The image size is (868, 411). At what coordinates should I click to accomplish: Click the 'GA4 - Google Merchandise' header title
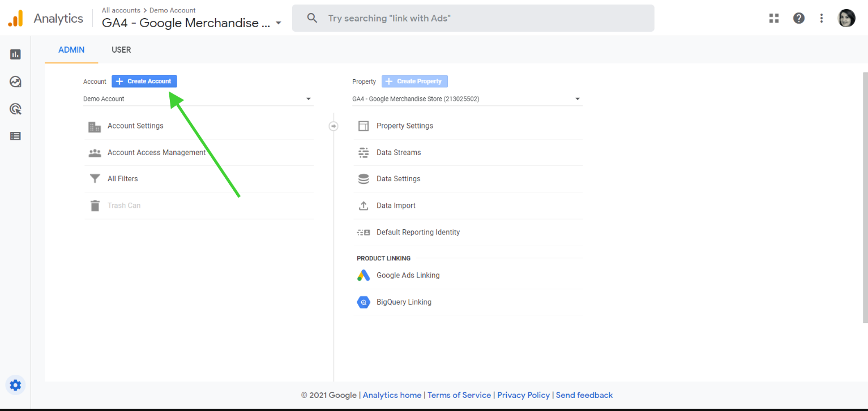[186, 24]
